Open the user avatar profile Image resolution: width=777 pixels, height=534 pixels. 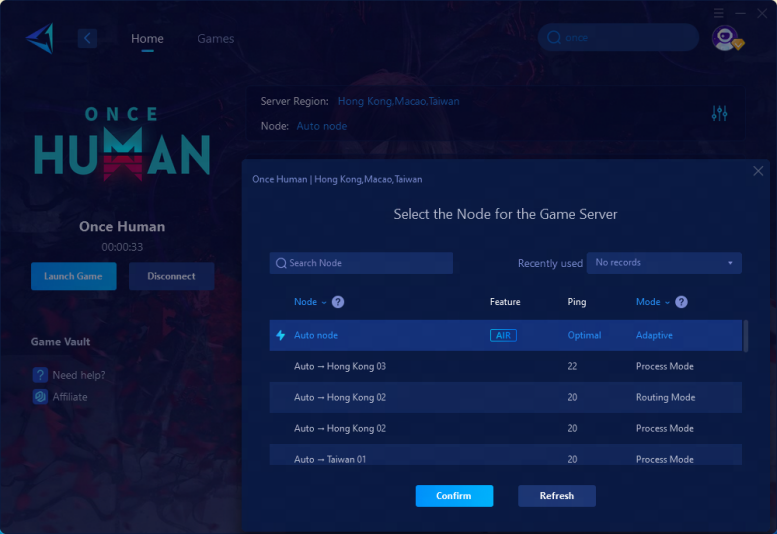(x=726, y=38)
